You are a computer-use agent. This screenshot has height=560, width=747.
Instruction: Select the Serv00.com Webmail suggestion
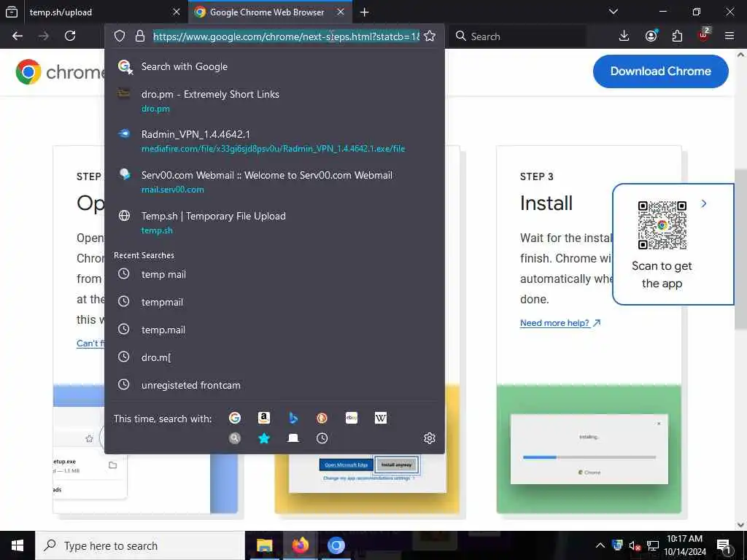(274, 182)
